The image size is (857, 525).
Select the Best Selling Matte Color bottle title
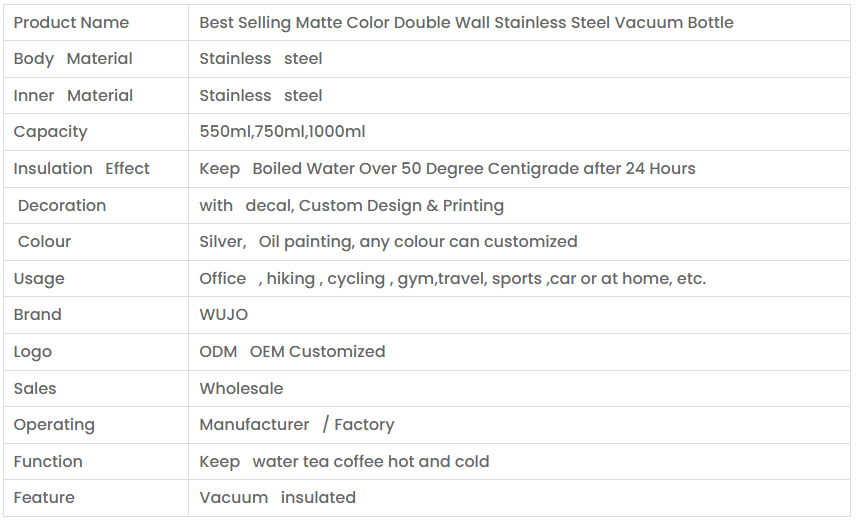coord(466,22)
